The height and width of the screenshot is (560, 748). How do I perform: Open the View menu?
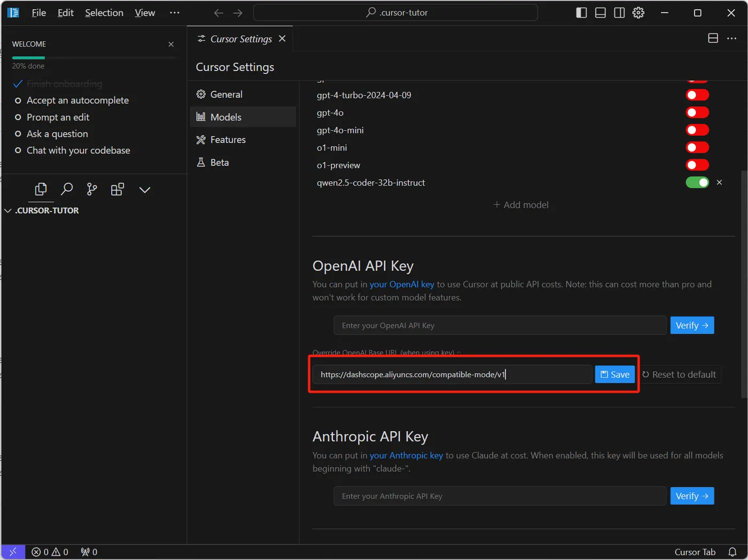pyautogui.click(x=145, y=13)
